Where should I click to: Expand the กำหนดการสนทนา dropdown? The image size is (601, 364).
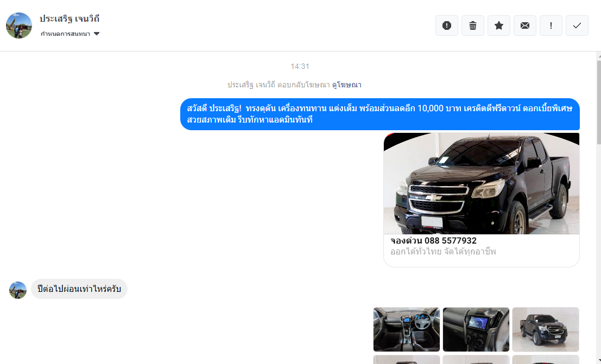point(70,34)
